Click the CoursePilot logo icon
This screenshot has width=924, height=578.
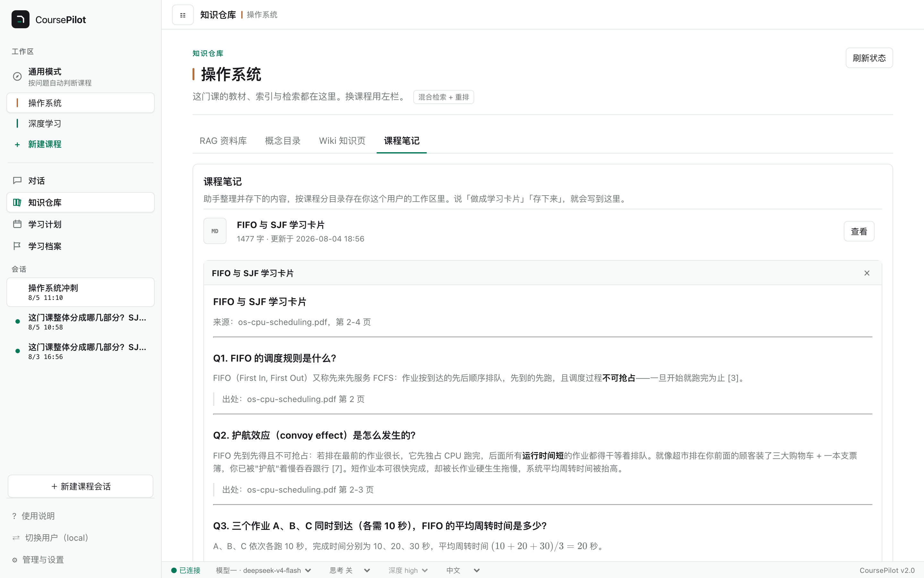(20, 20)
